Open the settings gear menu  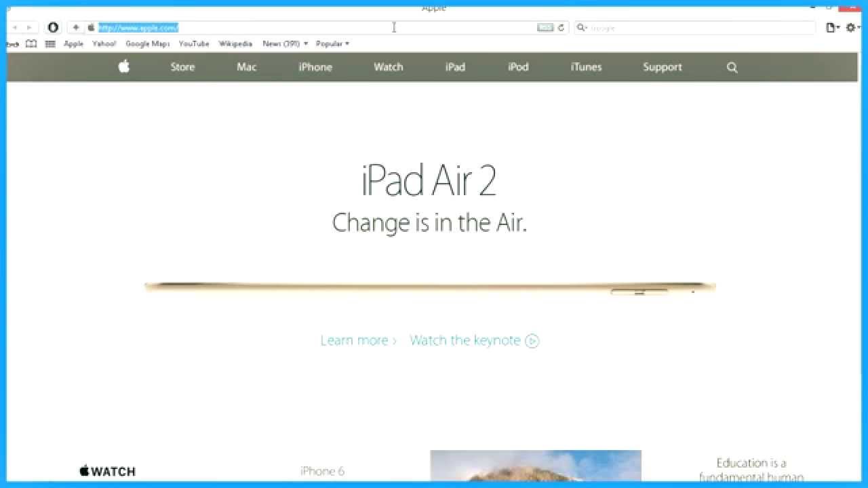click(x=852, y=28)
